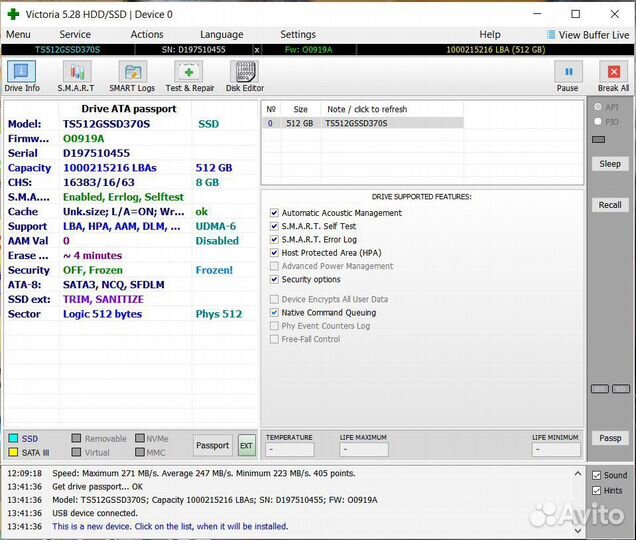
Task: Click the LIFE MINIMUM value field
Action: [556, 450]
